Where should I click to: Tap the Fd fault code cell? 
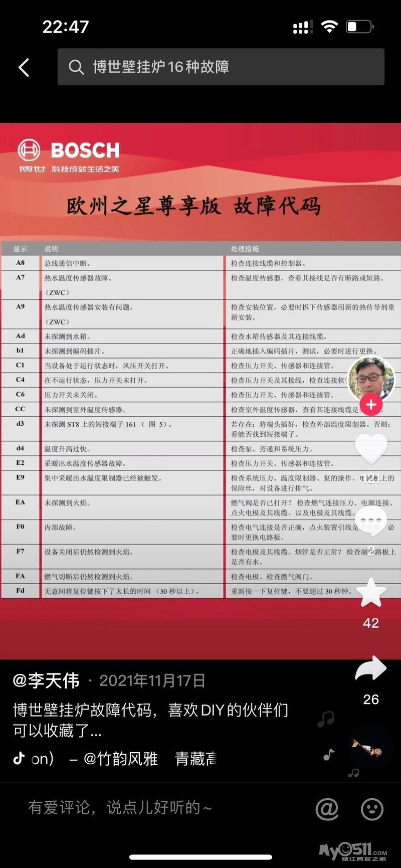(x=20, y=591)
